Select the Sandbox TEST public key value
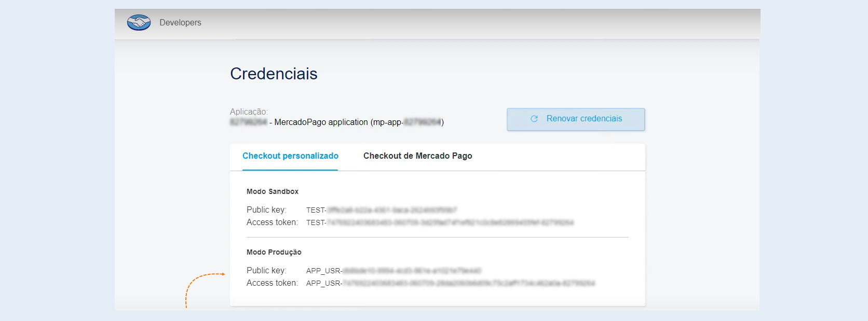This screenshot has height=321, width=868. (x=382, y=210)
